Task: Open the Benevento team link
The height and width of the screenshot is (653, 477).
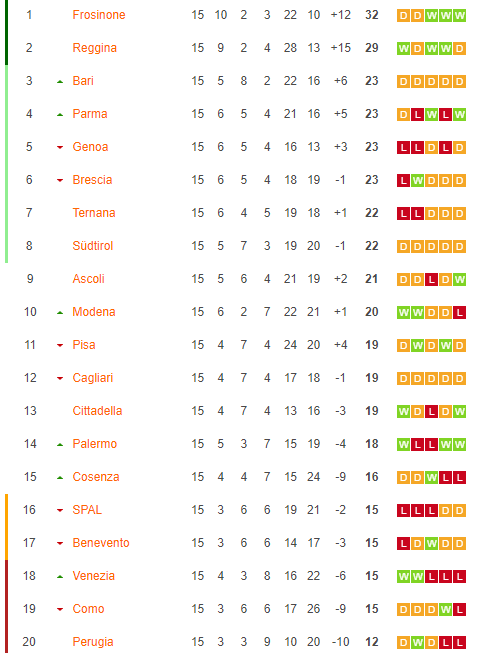Action: [101, 543]
